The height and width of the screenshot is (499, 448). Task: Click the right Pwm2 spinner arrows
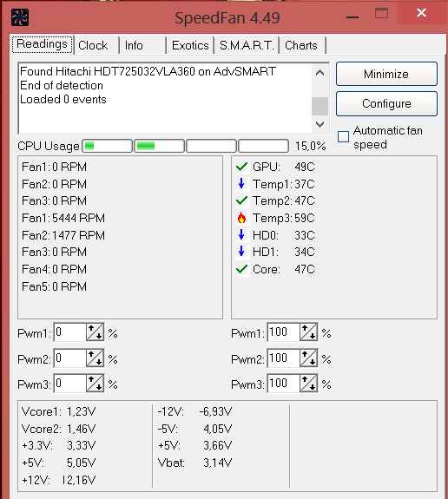tap(308, 358)
